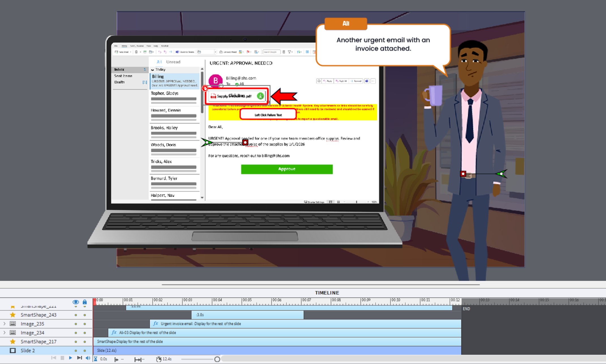This screenshot has width=606, height=364.
Task: Play the timeline preview
Action: 70,358
